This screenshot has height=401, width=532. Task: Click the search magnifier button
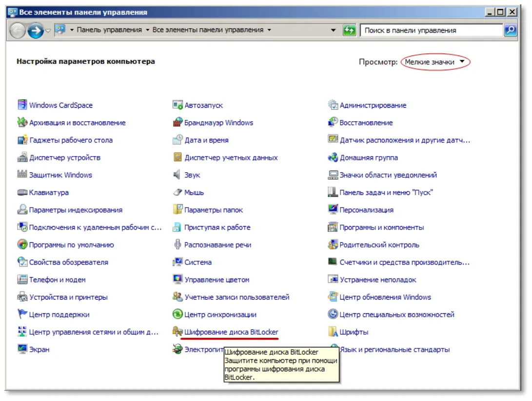(x=510, y=30)
